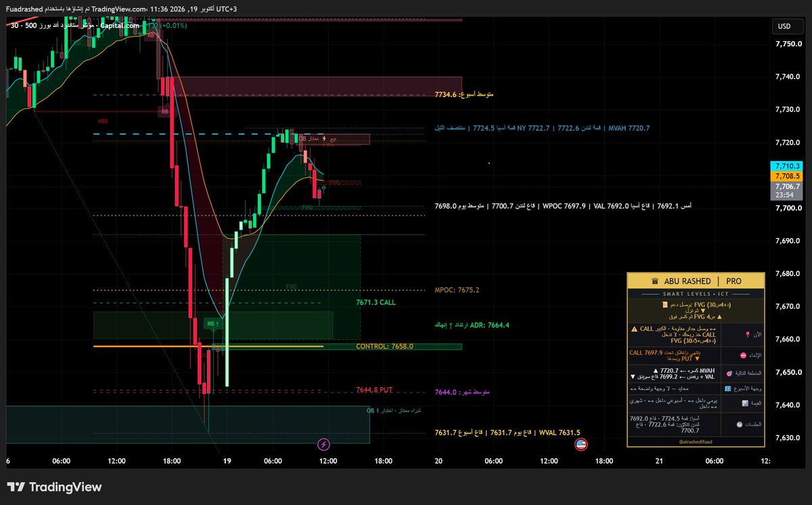Click the pushpin icon in the info panel
Image resolution: width=812 pixels, height=505 pixels.
coord(747,334)
